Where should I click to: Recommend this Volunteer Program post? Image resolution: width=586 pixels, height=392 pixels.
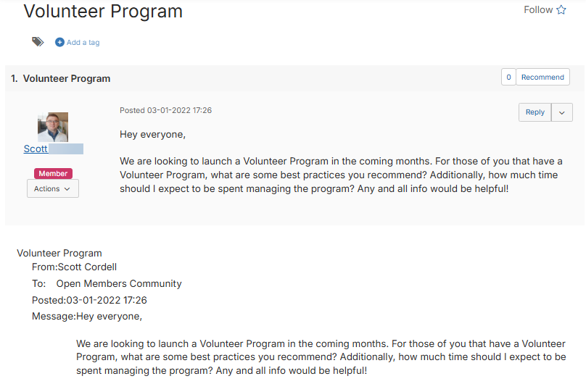542,77
